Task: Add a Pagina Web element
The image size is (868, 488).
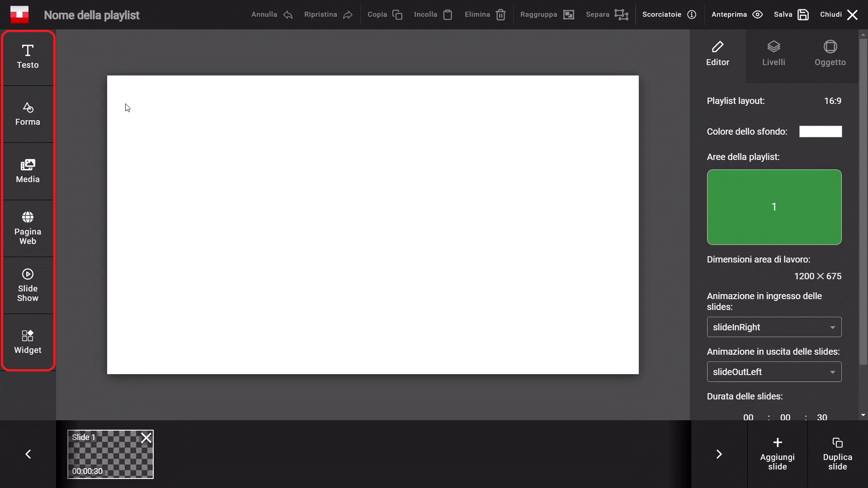Action: [x=28, y=228]
